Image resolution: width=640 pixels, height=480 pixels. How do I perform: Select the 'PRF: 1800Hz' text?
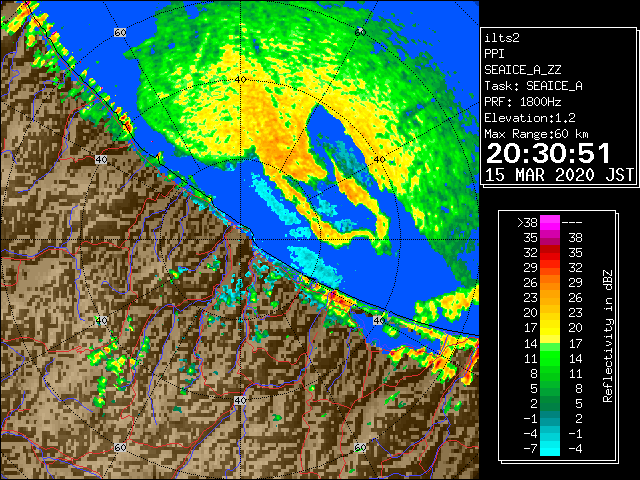[522, 102]
